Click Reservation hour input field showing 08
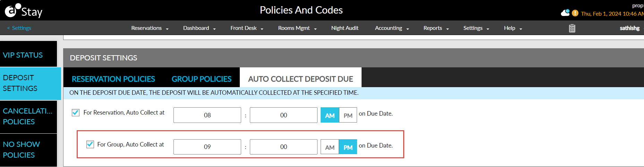The image size is (644, 167). click(207, 115)
